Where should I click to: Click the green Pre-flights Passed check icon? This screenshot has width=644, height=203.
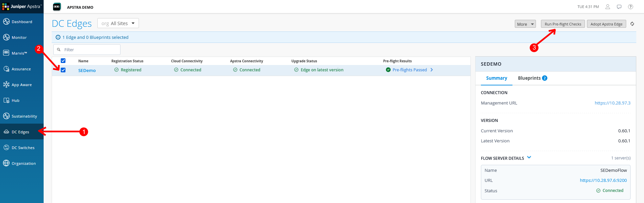pos(388,70)
